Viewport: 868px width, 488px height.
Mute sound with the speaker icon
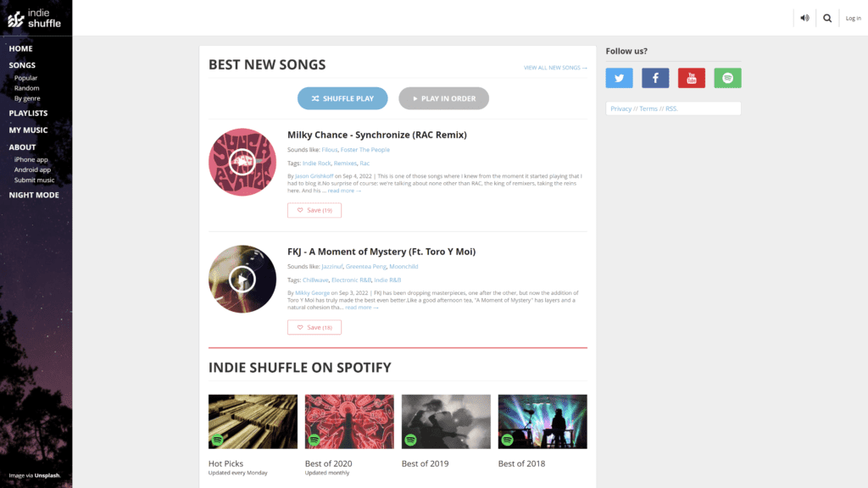pyautogui.click(x=804, y=19)
